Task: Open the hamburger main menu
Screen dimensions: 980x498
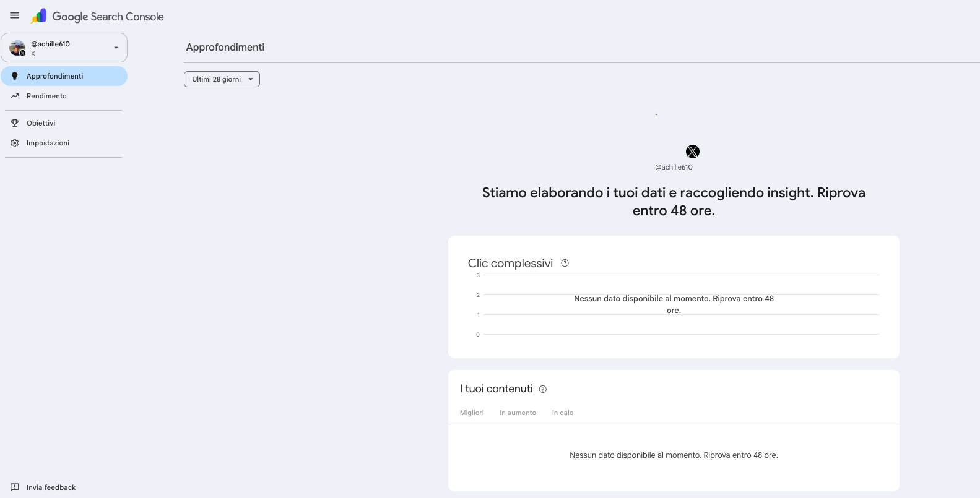Action: pos(15,15)
